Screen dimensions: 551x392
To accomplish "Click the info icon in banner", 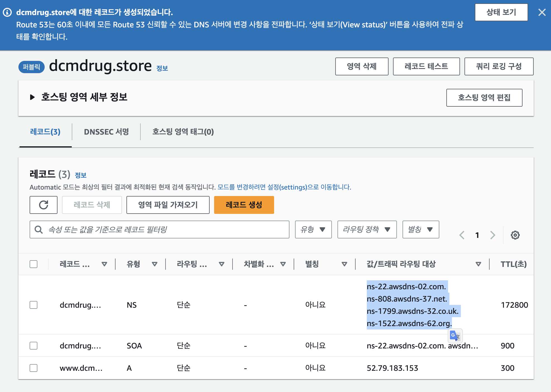I will 7,12.
